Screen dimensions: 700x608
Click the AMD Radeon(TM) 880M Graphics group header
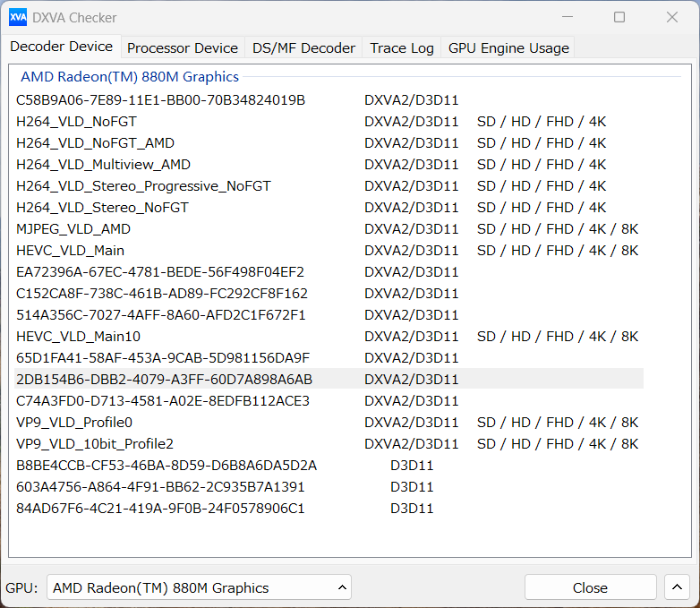[130, 77]
